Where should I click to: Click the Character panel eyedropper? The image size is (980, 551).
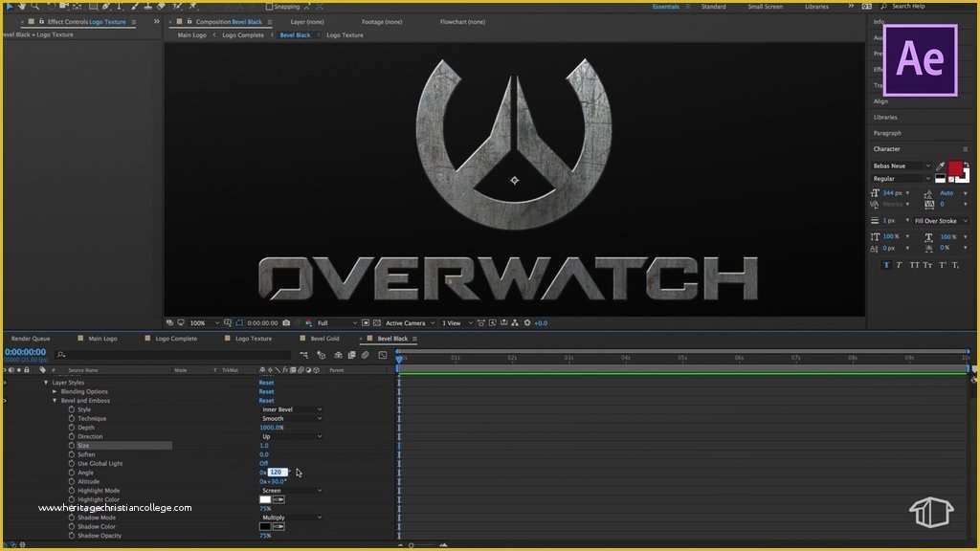tap(940, 166)
